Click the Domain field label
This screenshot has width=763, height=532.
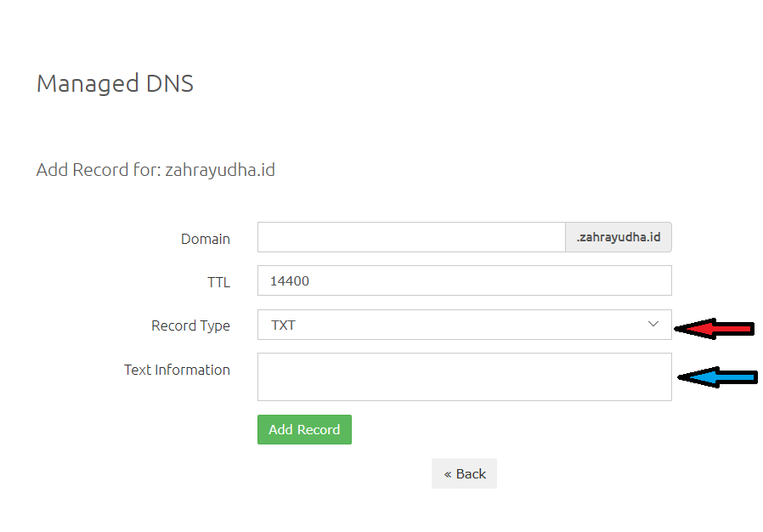(206, 239)
